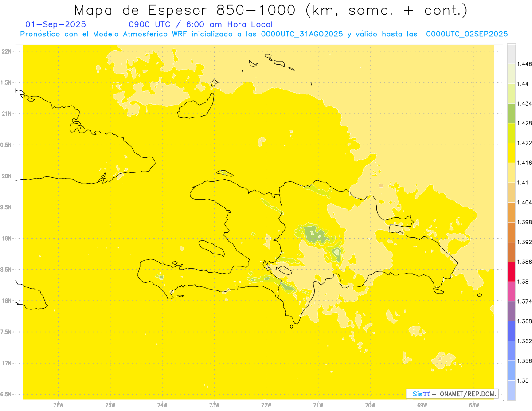Click the '1.356' colorbar value

click(524, 361)
